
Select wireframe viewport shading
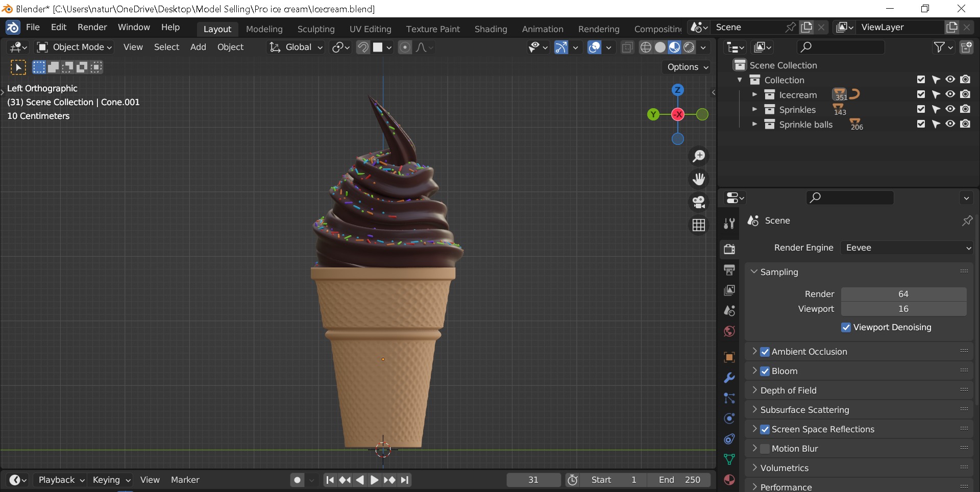tap(646, 47)
